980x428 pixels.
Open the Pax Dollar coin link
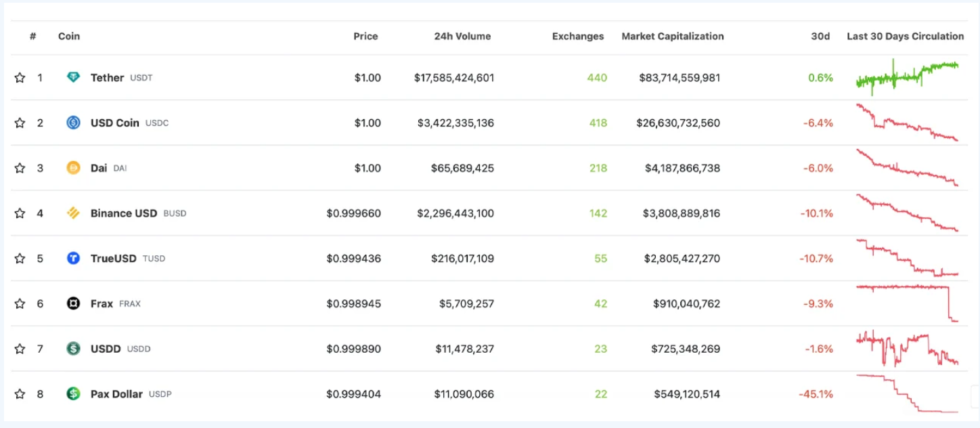tap(116, 394)
